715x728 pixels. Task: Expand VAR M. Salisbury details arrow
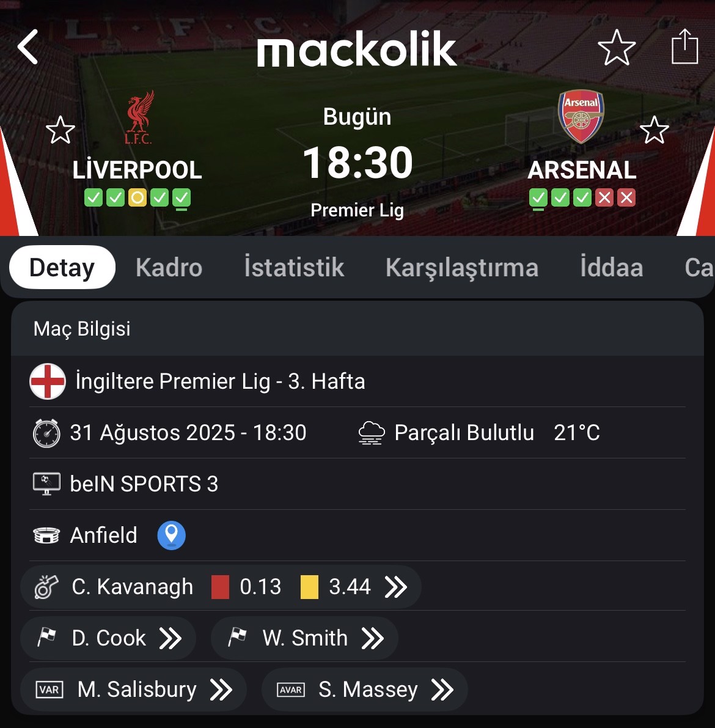221,689
